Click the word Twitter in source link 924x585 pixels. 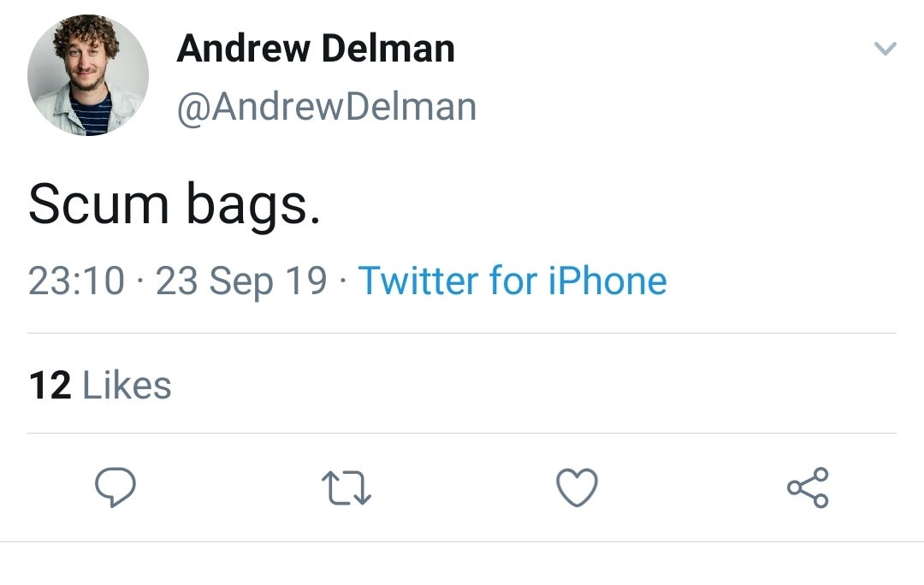418,281
